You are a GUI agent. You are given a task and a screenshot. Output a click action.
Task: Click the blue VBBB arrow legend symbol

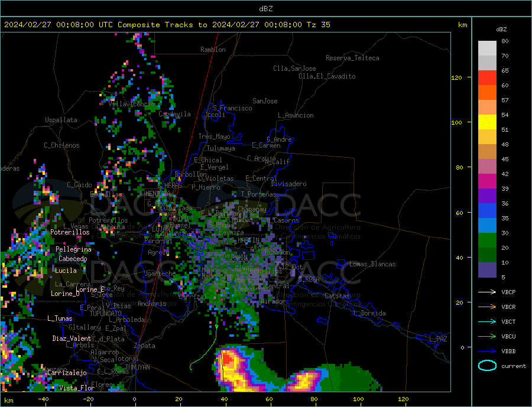pos(487,351)
